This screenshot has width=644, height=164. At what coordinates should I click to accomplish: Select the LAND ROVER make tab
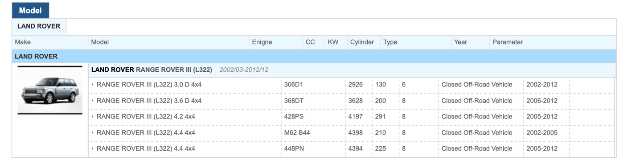click(x=39, y=26)
